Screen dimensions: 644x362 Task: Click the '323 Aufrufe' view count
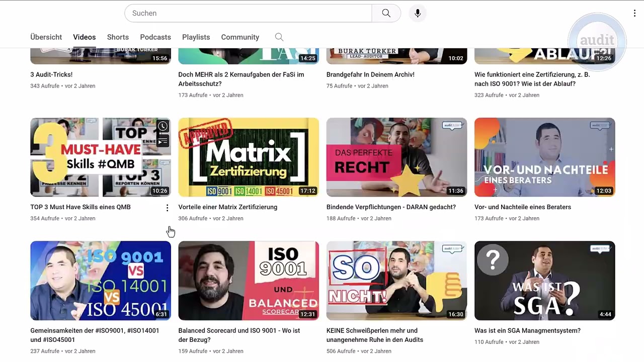[x=489, y=95]
